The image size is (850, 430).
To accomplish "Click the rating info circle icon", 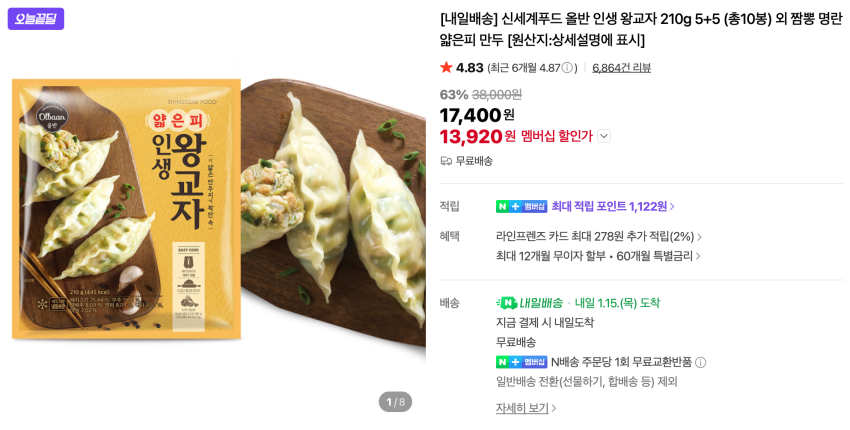I will tap(567, 68).
